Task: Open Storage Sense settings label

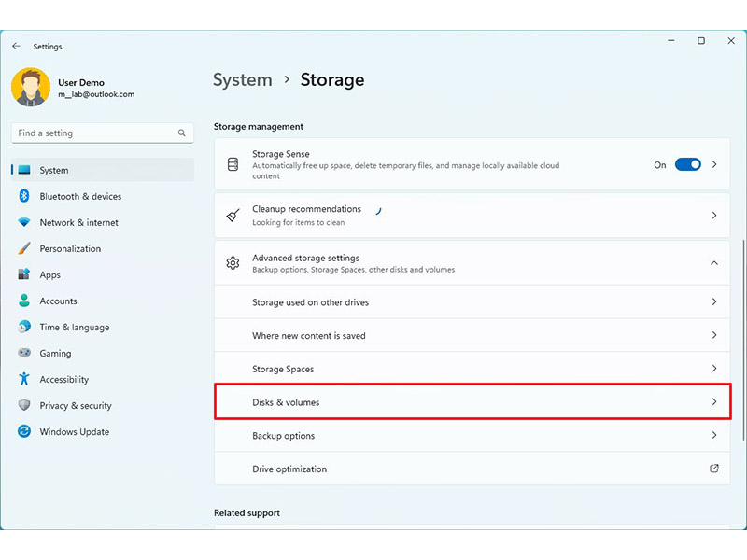Action: (x=281, y=154)
